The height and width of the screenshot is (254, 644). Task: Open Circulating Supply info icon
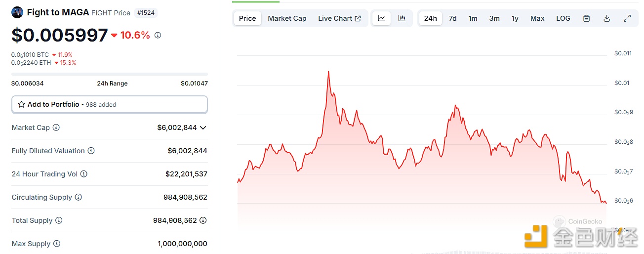[x=79, y=197]
